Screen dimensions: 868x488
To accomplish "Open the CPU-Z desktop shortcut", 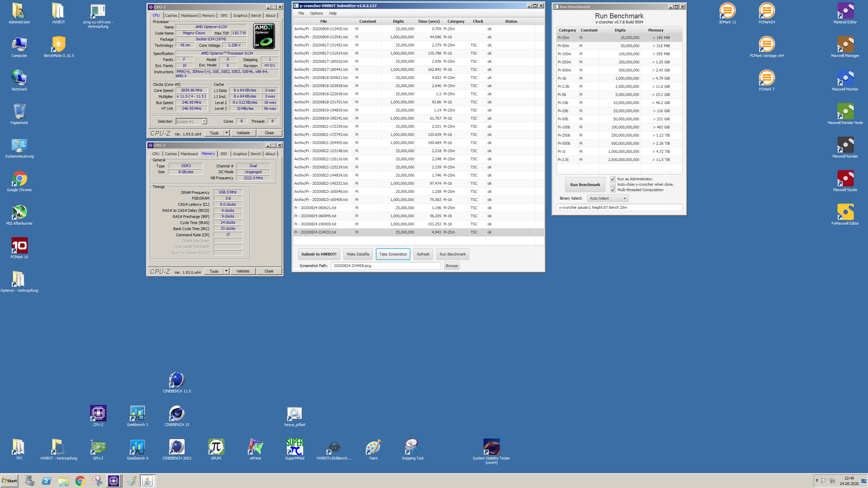I will pyautogui.click(x=98, y=416).
